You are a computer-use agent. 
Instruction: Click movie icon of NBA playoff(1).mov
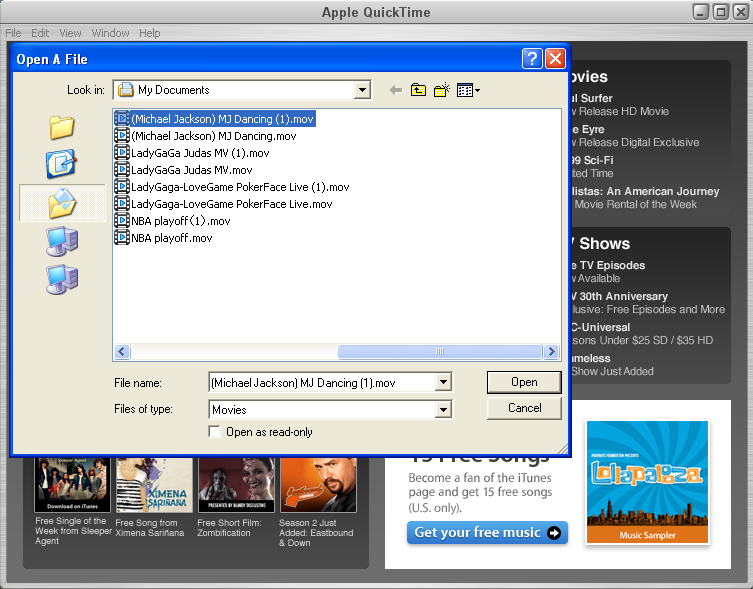click(122, 221)
